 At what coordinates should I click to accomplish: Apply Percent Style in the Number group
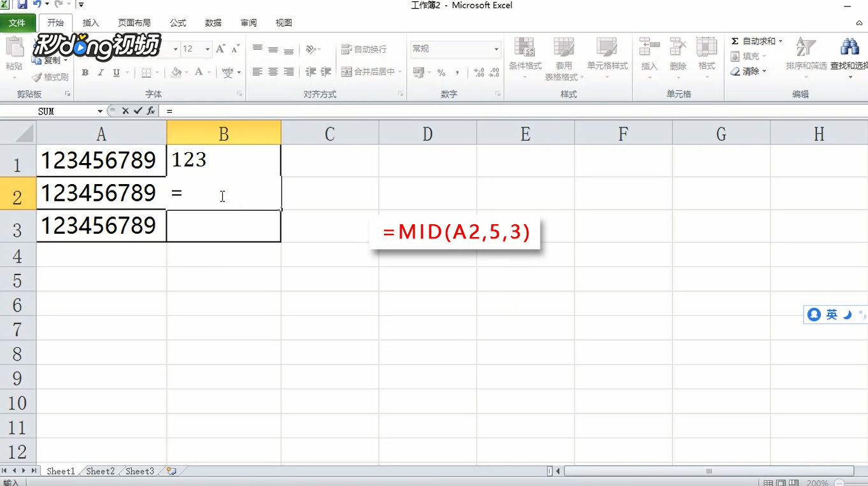[x=441, y=73]
